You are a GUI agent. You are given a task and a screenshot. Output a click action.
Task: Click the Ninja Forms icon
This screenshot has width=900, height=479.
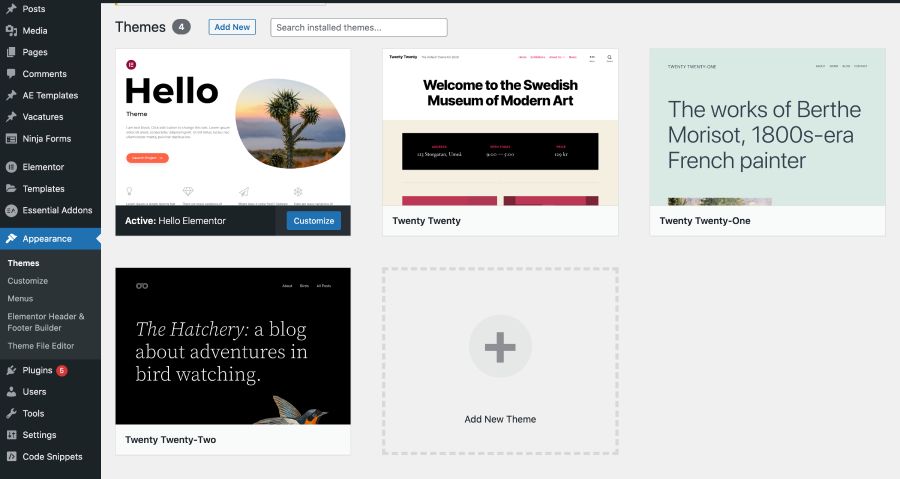tap(11, 138)
